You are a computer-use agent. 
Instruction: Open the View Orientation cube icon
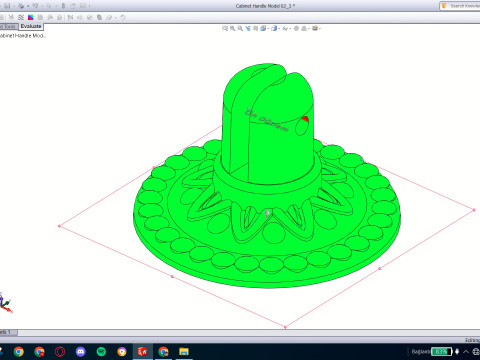pyautogui.click(x=263, y=29)
